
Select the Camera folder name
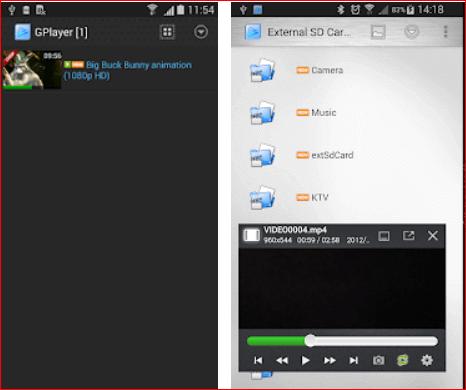click(327, 70)
